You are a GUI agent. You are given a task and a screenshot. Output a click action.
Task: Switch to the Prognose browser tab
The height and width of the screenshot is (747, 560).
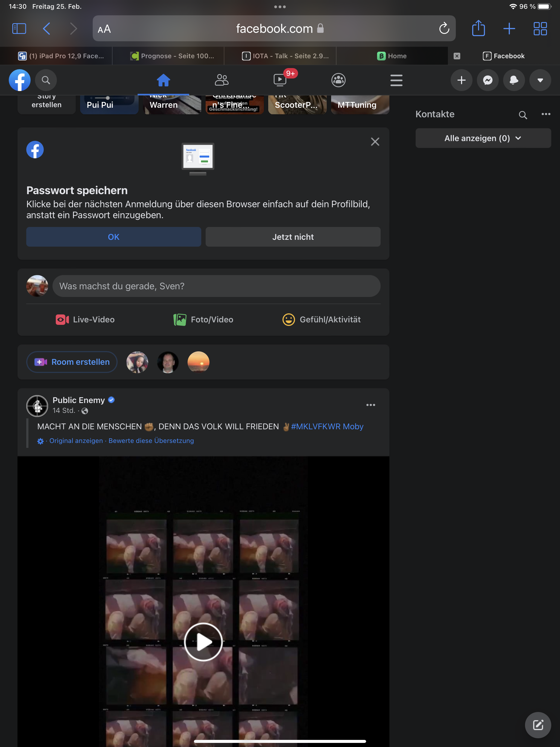(173, 56)
